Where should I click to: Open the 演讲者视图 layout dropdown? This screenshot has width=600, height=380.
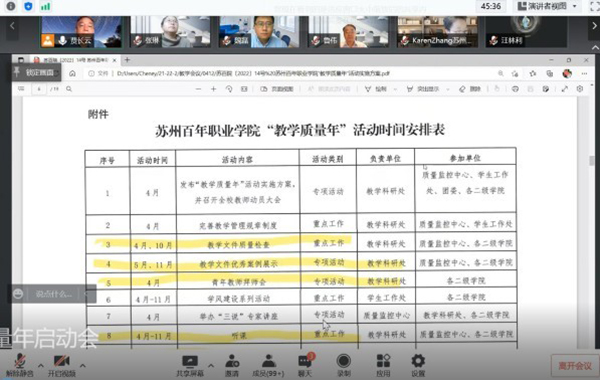[547, 6]
